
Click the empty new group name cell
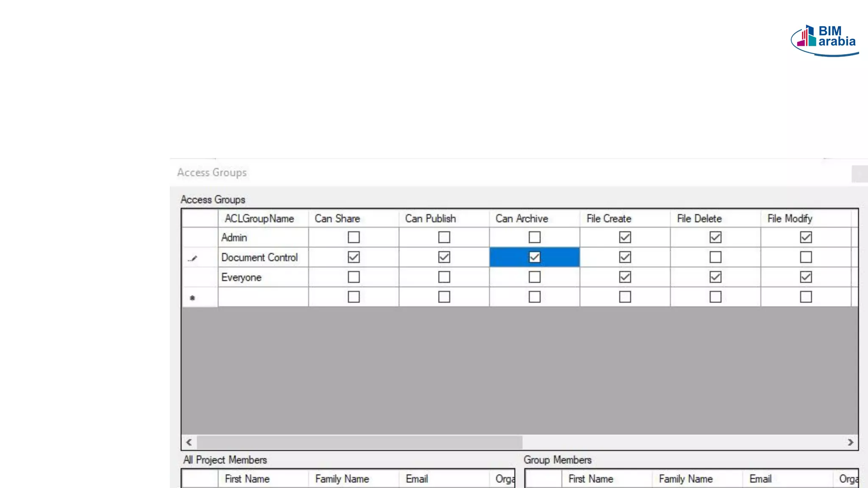click(263, 297)
